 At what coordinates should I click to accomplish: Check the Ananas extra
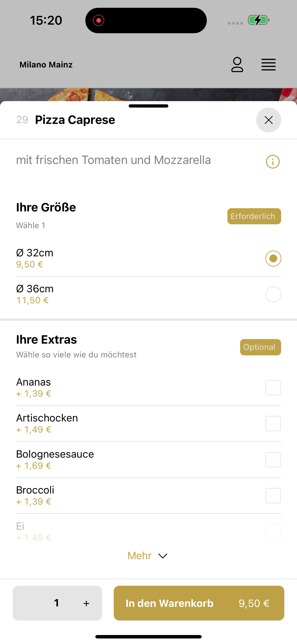(x=273, y=387)
